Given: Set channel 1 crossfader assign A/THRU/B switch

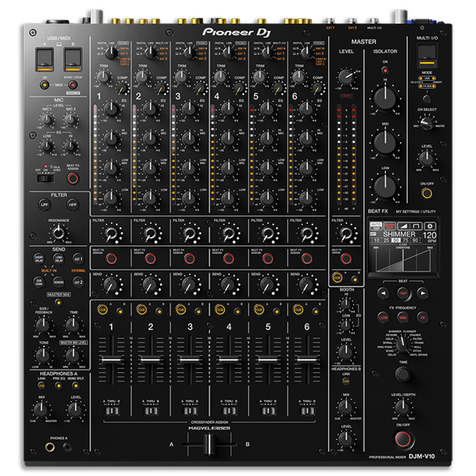Looking at the screenshot, I should (x=112, y=411).
